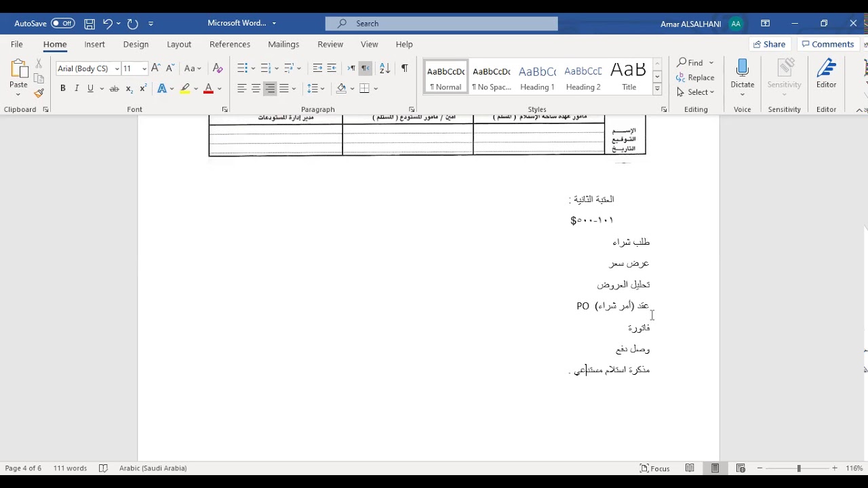Expand the bullets list dropdown
Image resolution: width=868 pixels, height=488 pixels.
(253, 68)
